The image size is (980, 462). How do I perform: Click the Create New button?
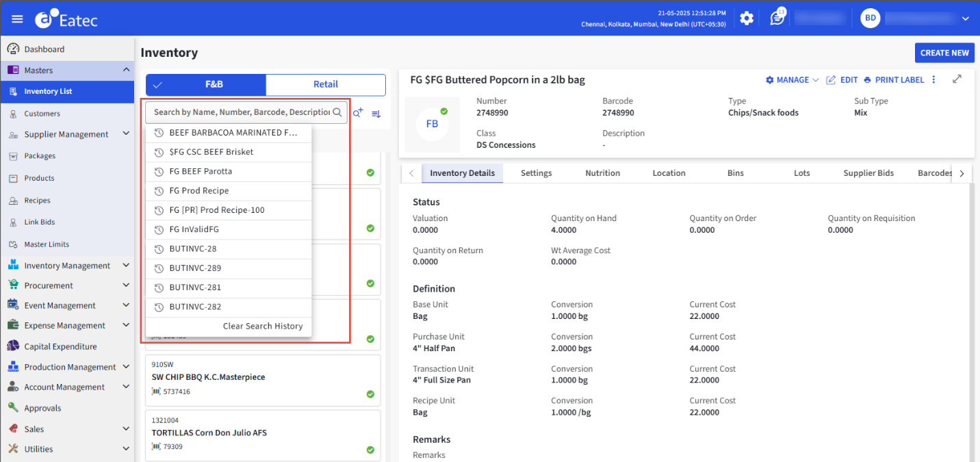point(944,53)
